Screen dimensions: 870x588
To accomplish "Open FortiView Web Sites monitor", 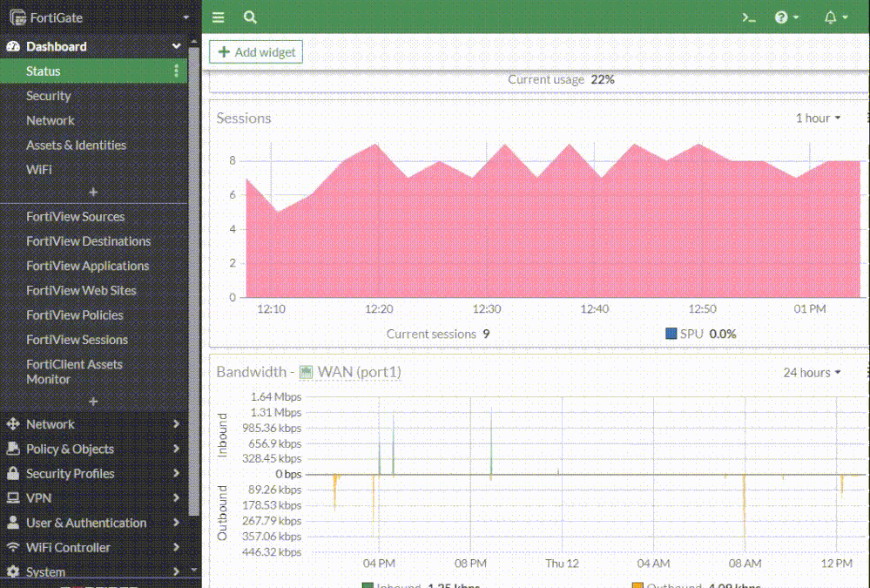I will [x=81, y=290].
